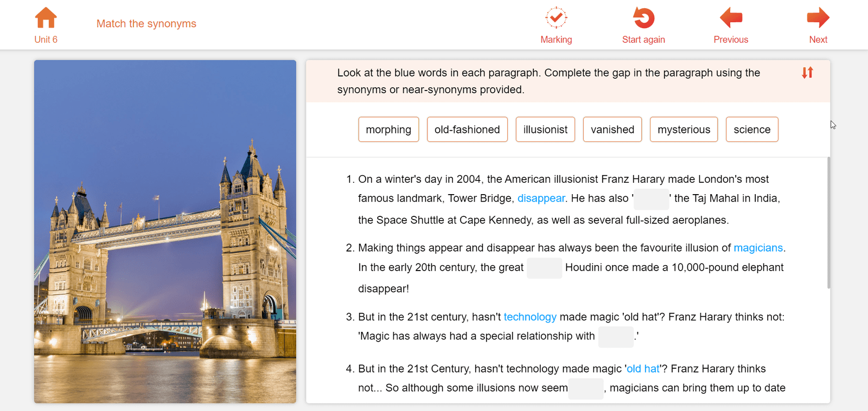This screenshot has height=411, width=868.
Task: Pick the 'old-fashioned' word tile
Action: tap(467, 130)
